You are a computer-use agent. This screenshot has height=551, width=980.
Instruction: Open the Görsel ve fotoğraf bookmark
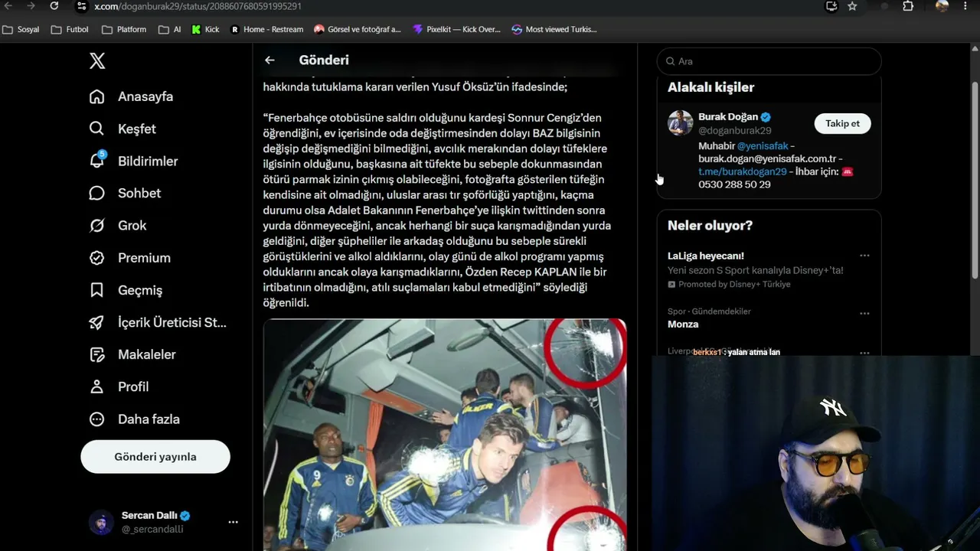(x=358, y=30)
